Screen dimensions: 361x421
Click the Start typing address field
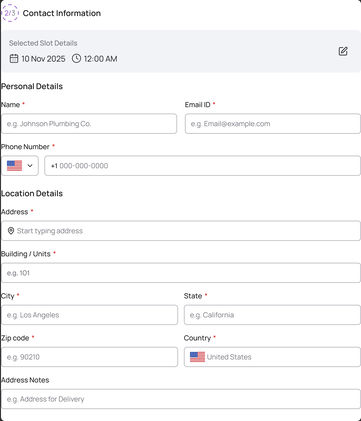(181, 231)
